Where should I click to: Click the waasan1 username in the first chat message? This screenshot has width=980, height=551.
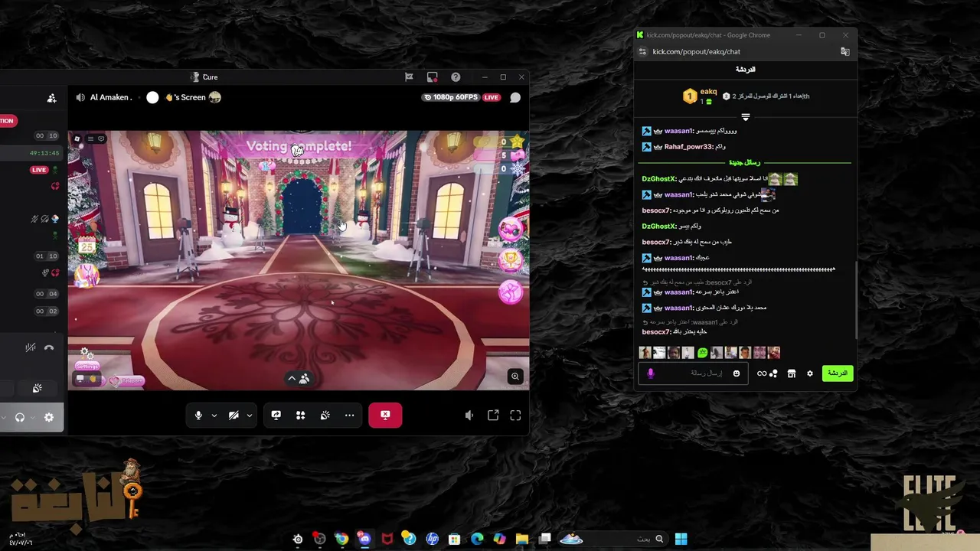(678, 131)
